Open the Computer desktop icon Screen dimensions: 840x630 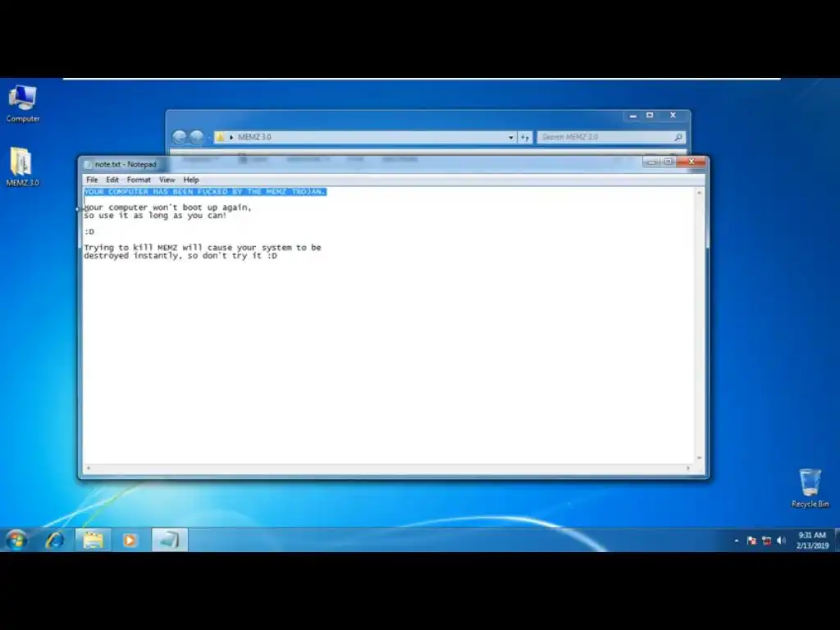pyautogui.click(x=22, y=103)
